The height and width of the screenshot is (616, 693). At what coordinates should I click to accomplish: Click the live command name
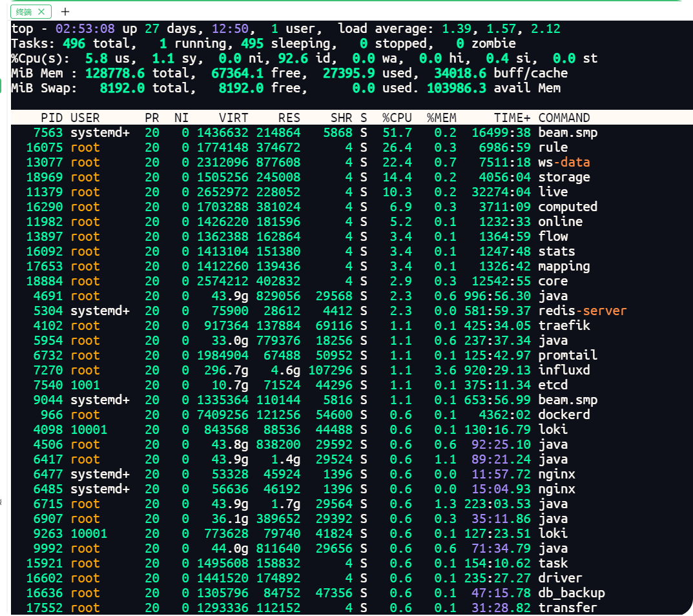[x=553, y=192]
